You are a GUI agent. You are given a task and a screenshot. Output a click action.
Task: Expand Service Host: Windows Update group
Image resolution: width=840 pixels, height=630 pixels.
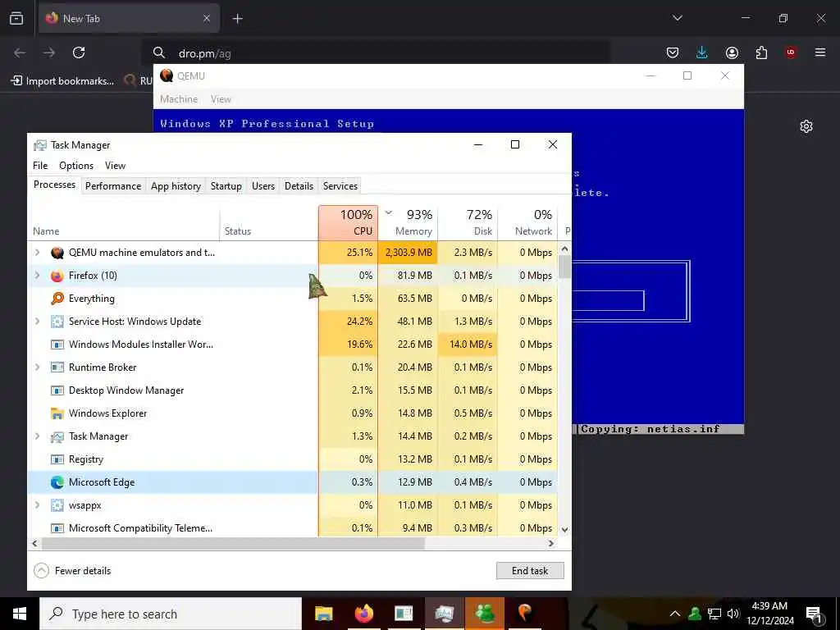(x=37, y=322)
